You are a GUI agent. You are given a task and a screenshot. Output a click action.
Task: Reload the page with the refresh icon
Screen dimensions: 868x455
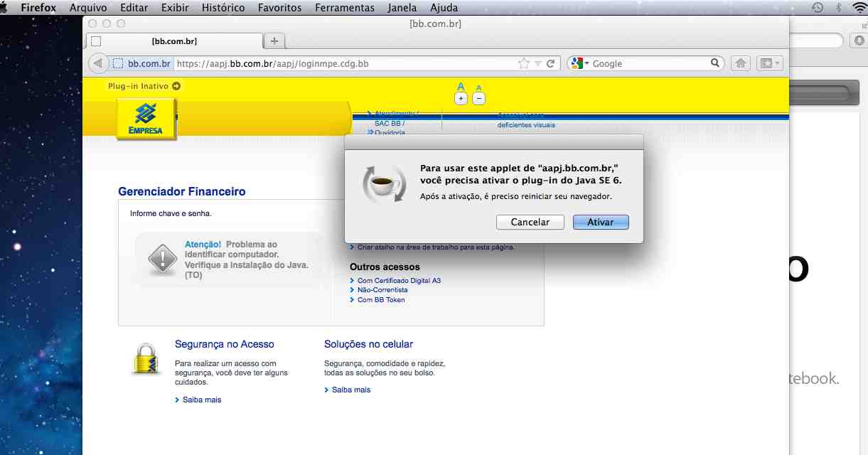tap(550, 63)
